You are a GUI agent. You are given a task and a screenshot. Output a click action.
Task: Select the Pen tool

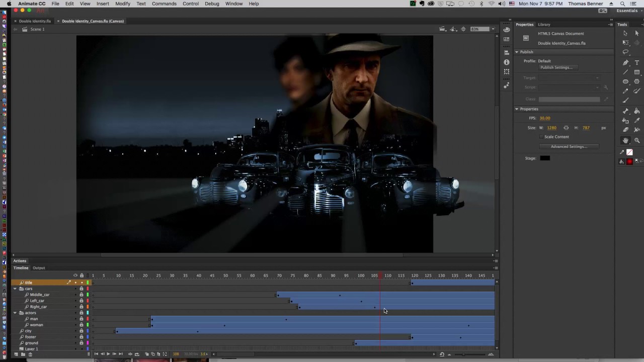point(625,63)
